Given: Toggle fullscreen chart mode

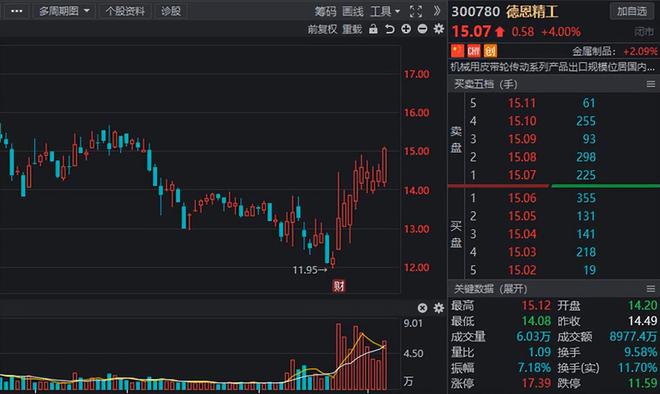Looking at the screenshot, I should [x=416, y=11].
